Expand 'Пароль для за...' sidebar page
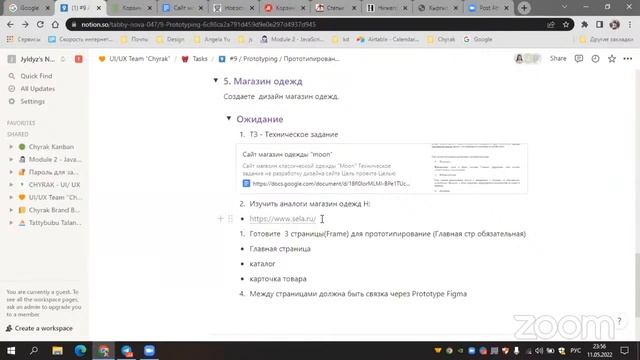The height and width of the screenshot is (360, 640). [x=11, y=172]
